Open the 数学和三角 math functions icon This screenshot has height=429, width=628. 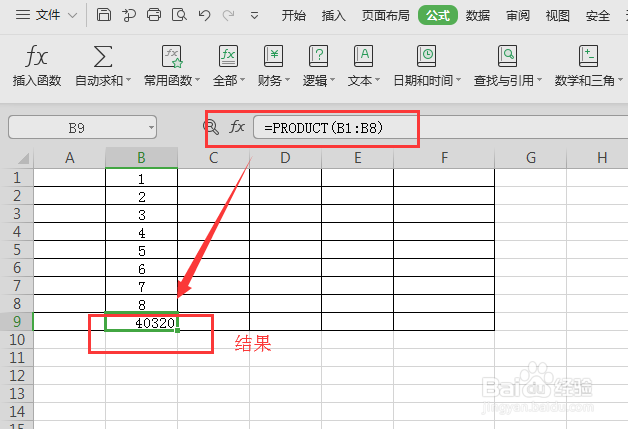coord(588,56)
